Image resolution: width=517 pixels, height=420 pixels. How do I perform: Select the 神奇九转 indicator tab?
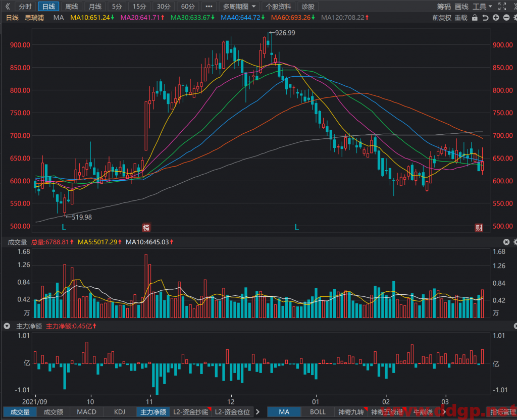351,412
